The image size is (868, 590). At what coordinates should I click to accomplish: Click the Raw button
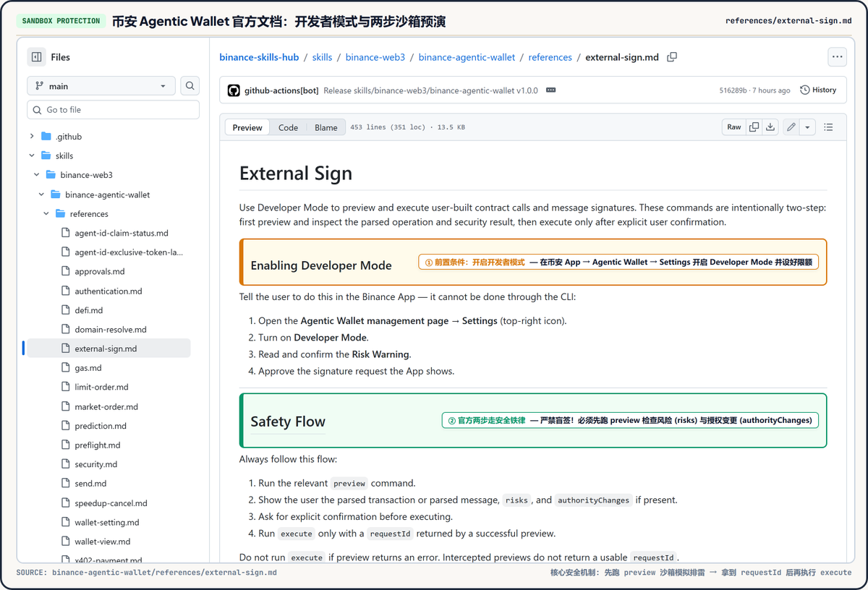[734, 127]
